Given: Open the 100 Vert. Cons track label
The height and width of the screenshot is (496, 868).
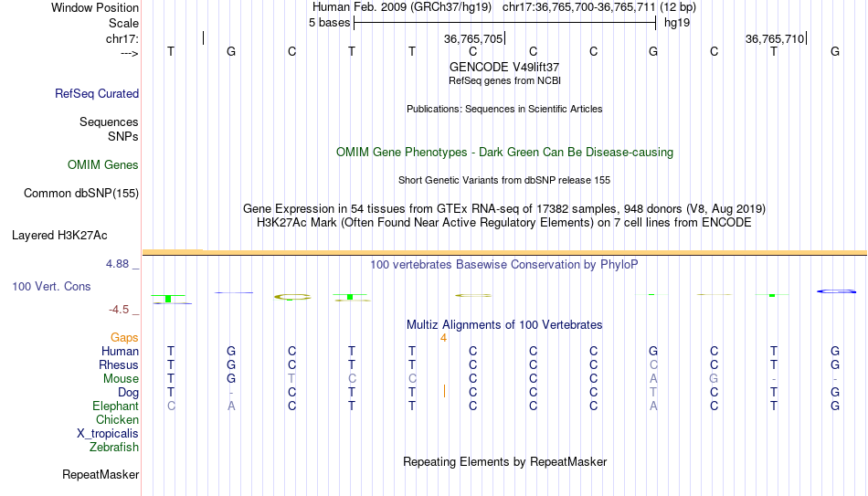Looking at the screenshot, I should point(51,286).
